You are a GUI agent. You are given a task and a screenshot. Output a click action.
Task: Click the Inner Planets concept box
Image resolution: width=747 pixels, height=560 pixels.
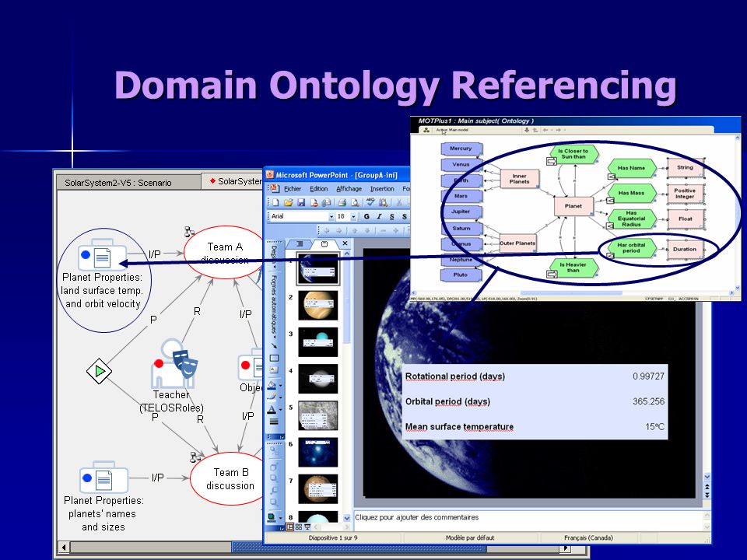(x=519, y=179)
